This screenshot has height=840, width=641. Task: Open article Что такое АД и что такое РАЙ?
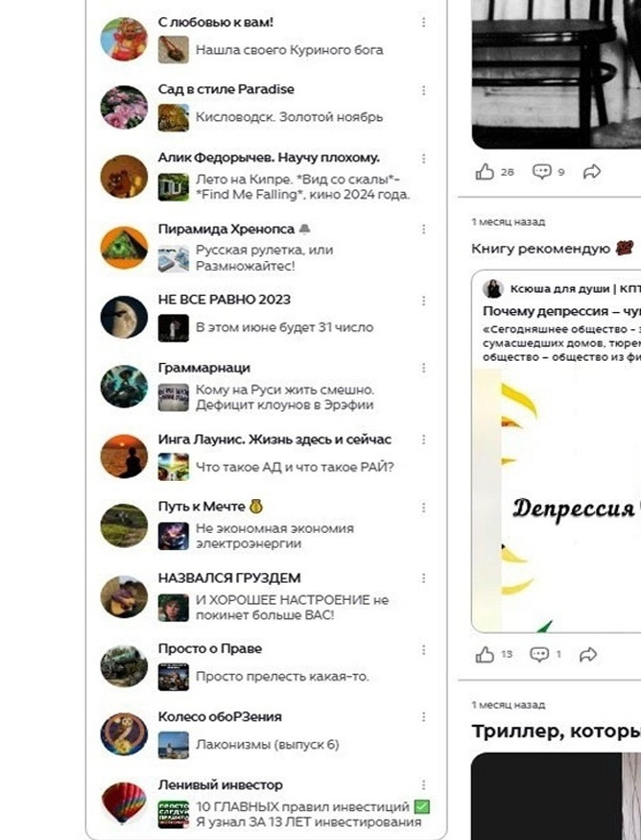(x=295, y=468)
